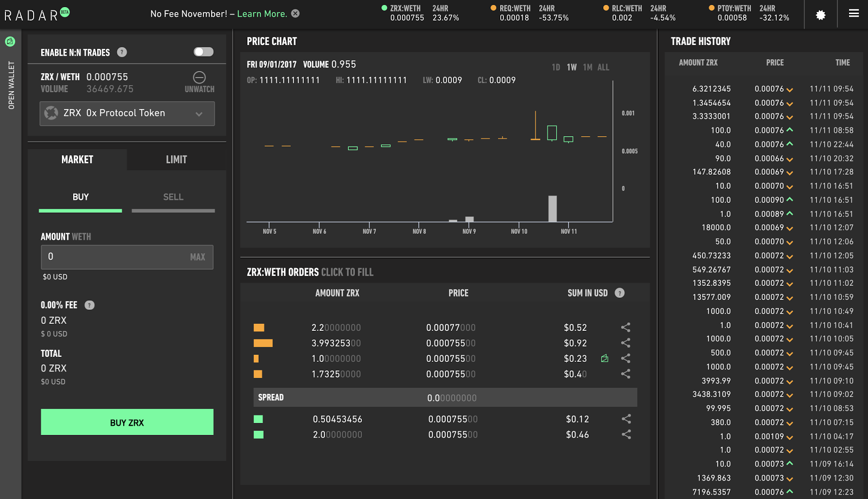Switch to the Market tab
The width and height of the screenshot is (868, 499).
(x=77, y=159)
